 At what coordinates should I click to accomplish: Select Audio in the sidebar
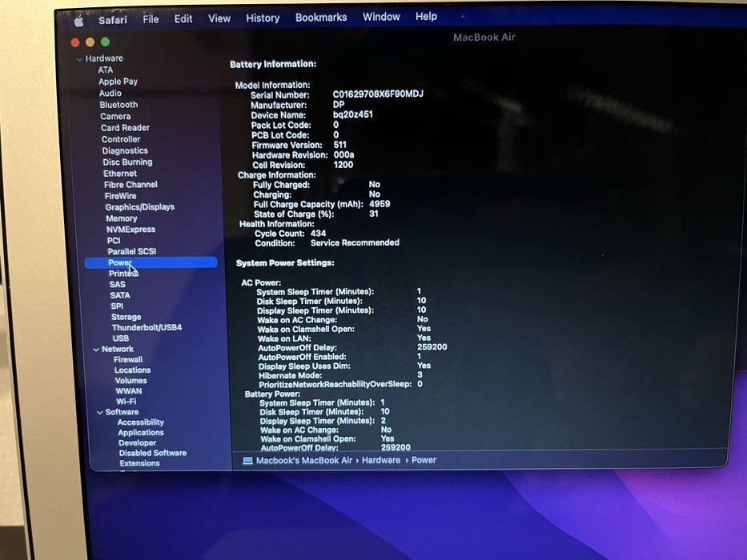(110, 94)
